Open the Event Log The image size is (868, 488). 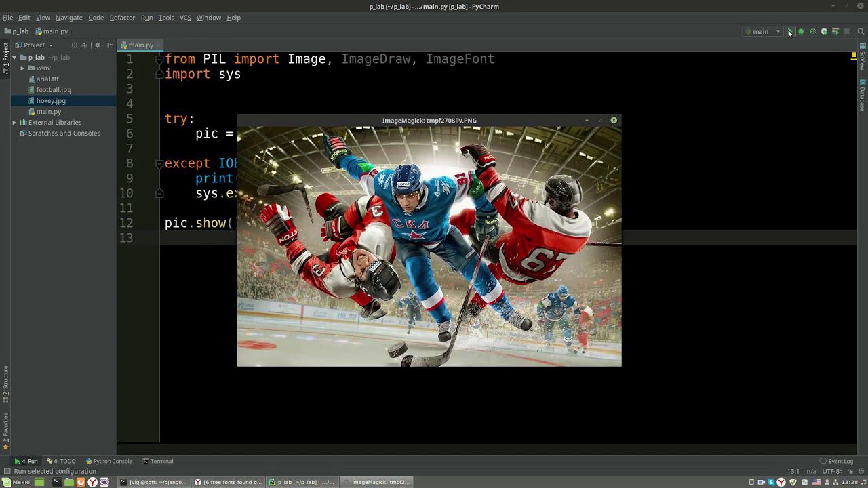836,462
